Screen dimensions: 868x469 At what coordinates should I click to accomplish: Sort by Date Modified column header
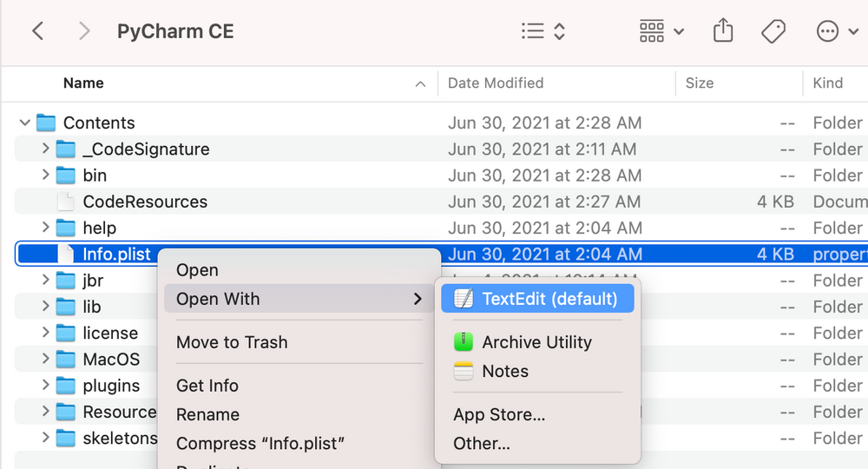click(x=496, y=83)
